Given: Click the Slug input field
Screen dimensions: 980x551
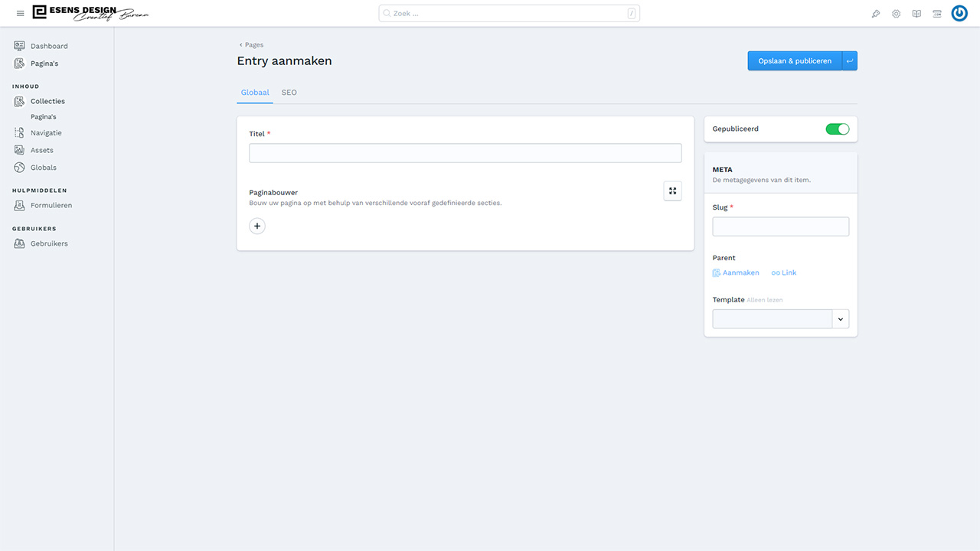Looking at the screenshot, I should 780,227.
